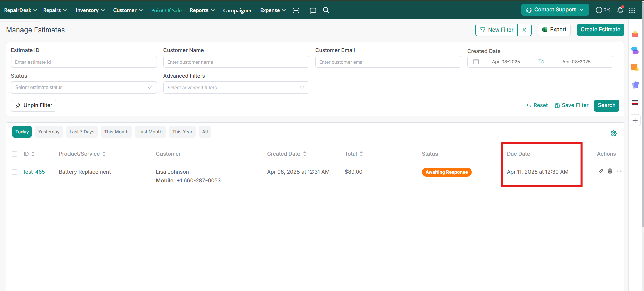644x291 pixels.
Task: Click first sidebar icon with red basket
Action: [x=635, y=34]
